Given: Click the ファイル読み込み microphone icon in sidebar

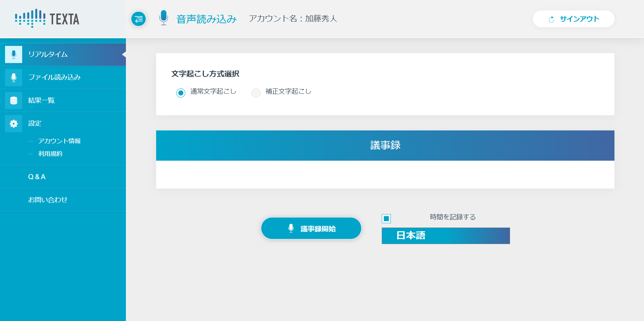Looking at the screenshot, I should (x=13, y=77).
